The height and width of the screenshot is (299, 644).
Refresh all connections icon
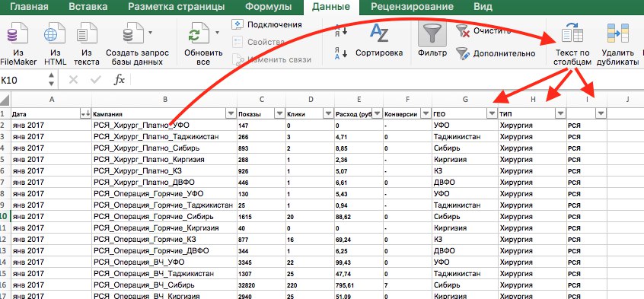coord(199,33)
